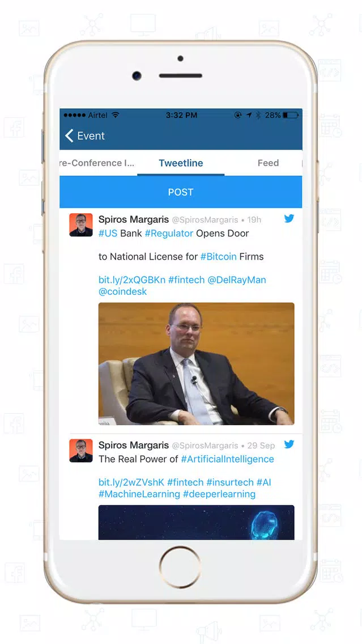View the man in suit photo
This screenshot has height=644, width=362.
(196, 364)
